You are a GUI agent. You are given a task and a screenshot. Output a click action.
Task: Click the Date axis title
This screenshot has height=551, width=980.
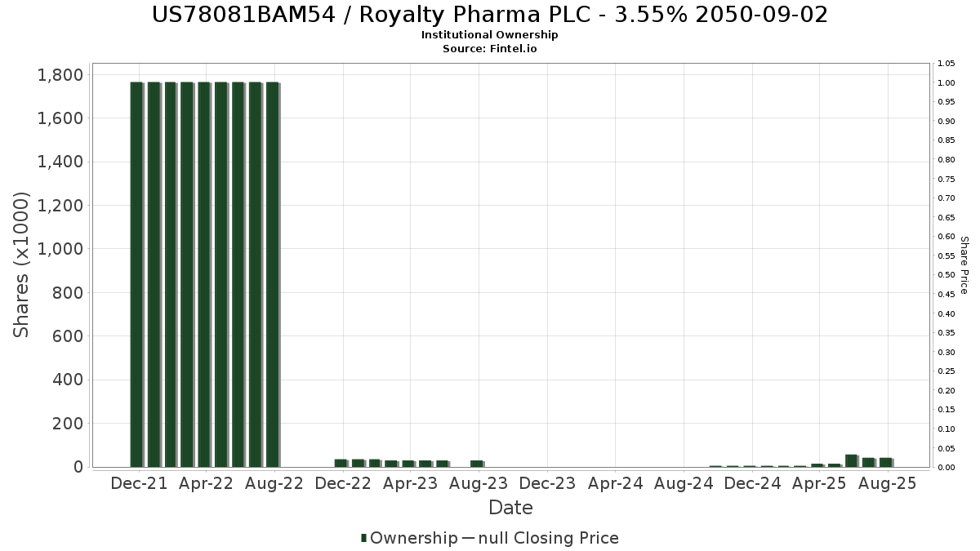tap(510, 508)
